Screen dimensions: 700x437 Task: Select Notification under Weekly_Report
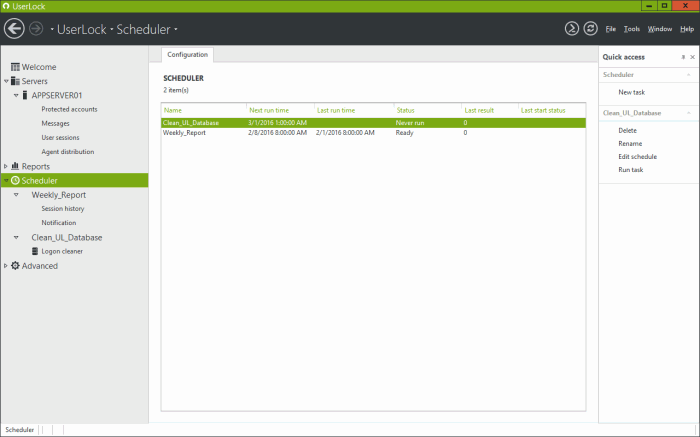coord(58,223)
